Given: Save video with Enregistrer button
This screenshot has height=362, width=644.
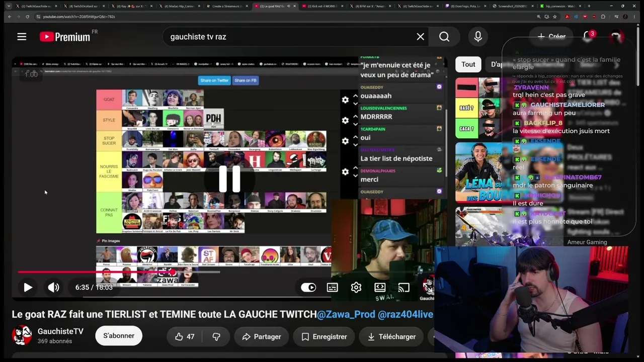Looking at the screenshot, I should click(325, 337).
